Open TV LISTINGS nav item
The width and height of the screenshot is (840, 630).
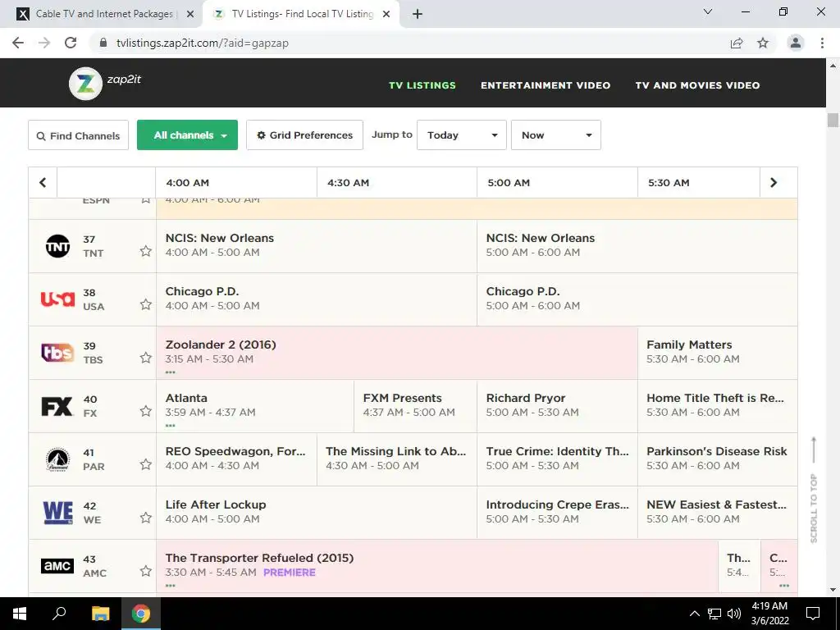click(422, 85)
